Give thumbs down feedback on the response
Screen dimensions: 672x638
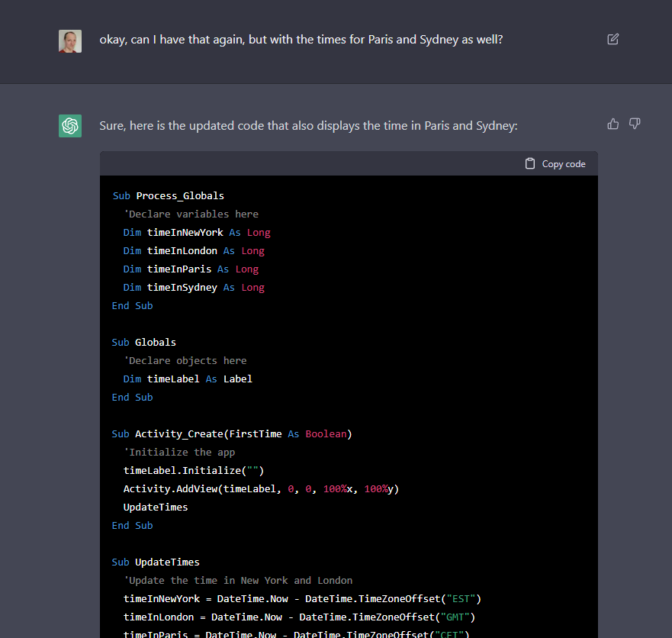pyautogui.click(x=635, y=124)
